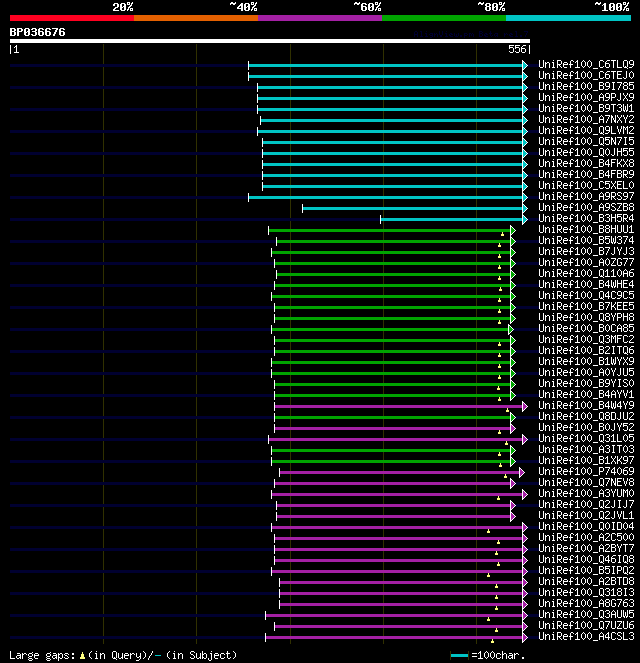The height and width of the screenshot is (663, 640).
Task: Select the UniRef100_Q7NEV8 label
Action: point(586,482)
